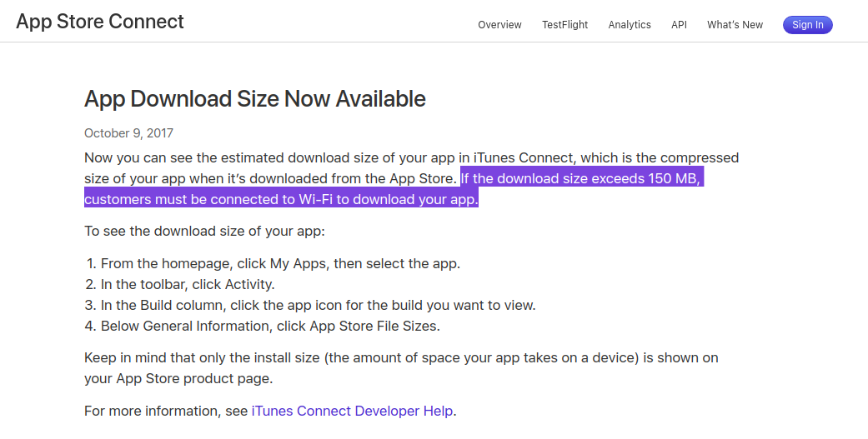Click the 'For more information, see' text
The image size is (868, 439).
pos(166,411)
